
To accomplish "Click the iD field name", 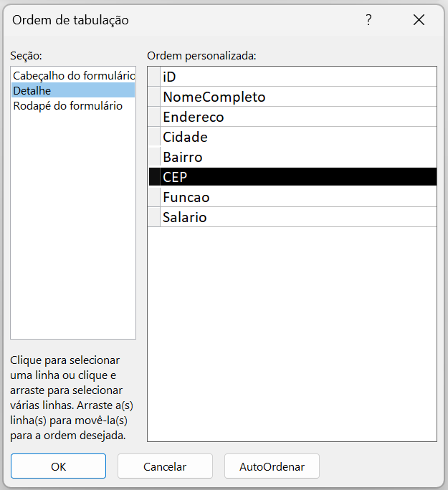I will coord(169,77).
